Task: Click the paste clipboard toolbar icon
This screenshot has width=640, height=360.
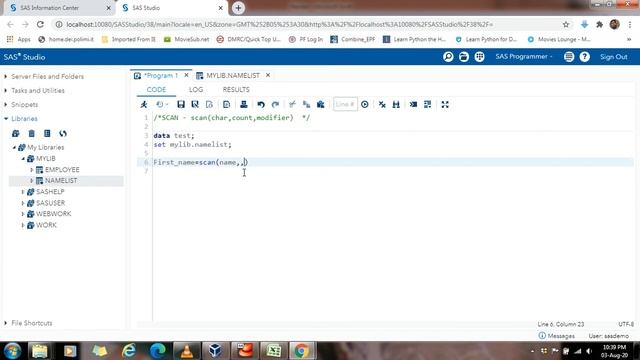Action: click(321, 104)
